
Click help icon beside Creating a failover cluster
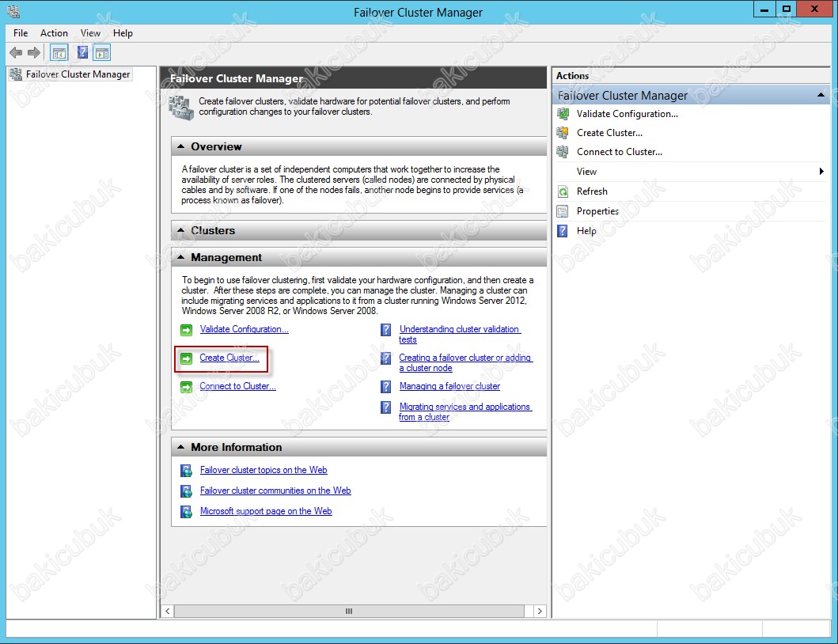pos(386,358)
